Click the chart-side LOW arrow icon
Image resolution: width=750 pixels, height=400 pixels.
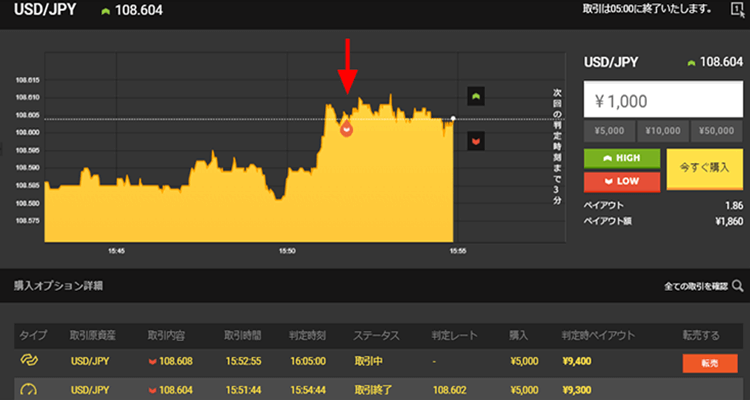coord(476,141)
